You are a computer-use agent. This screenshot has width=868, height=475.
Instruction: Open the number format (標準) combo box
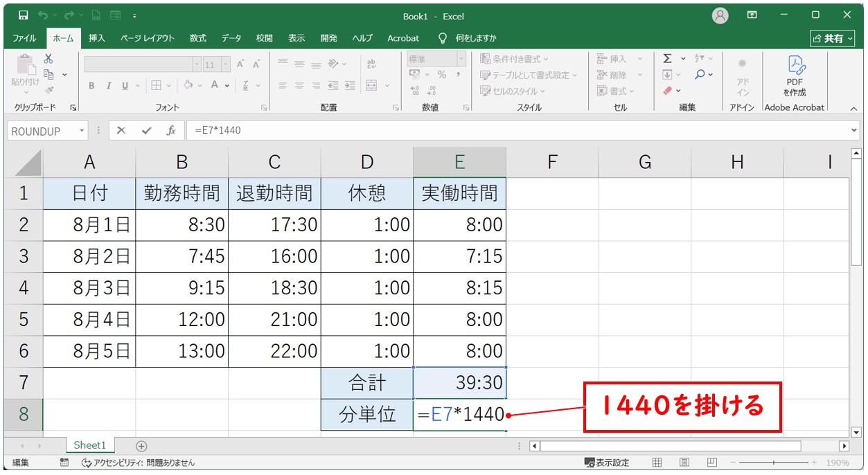click(436, 60)
